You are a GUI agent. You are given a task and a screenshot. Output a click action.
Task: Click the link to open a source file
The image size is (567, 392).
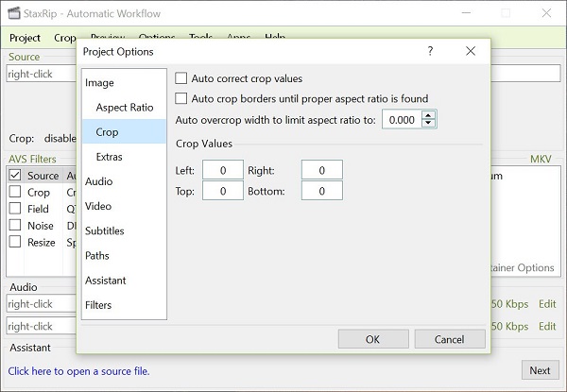tap(79, 371)
